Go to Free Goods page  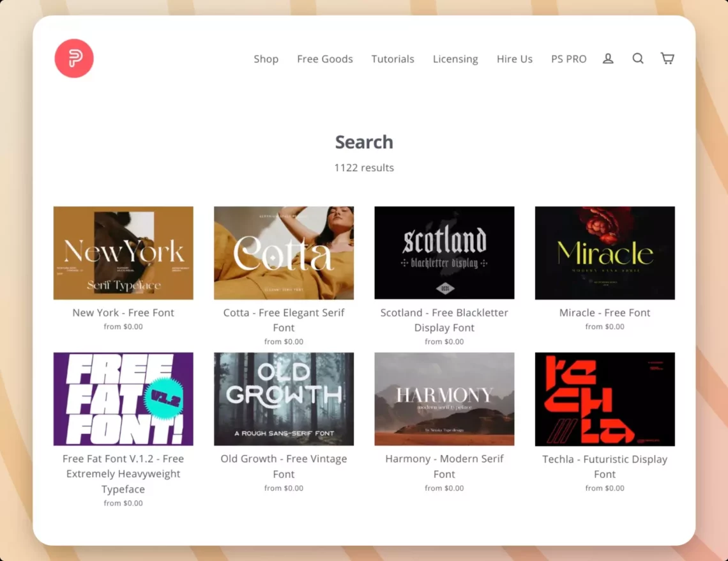pos(324,59)
